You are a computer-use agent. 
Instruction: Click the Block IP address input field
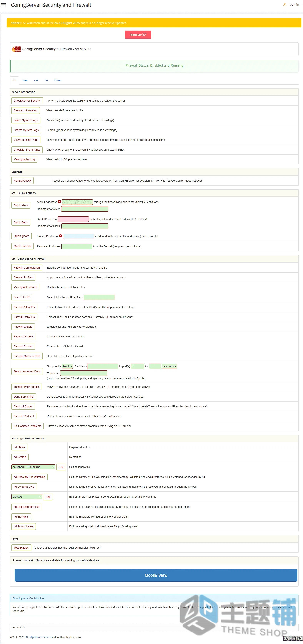(x=73, y=219)
